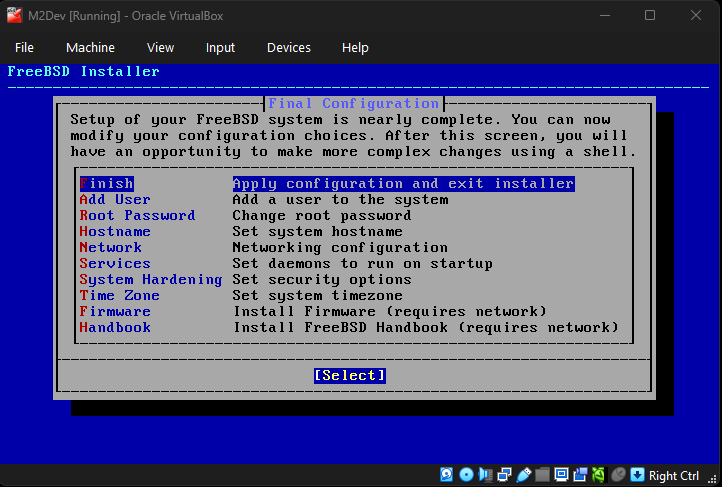The width and height of the screenshot is (722, 487).
Task: Open the Machine menu
Action: click(x=90, y=47)
